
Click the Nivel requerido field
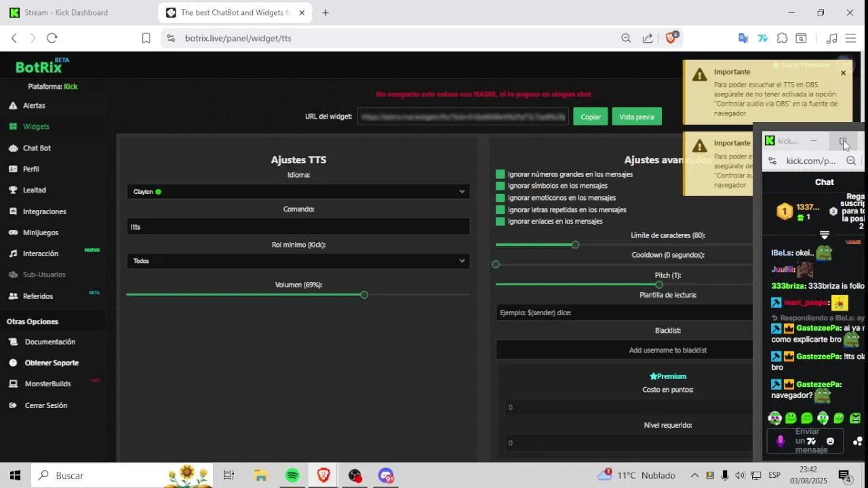pyautogui.click(x=629, y=443)
